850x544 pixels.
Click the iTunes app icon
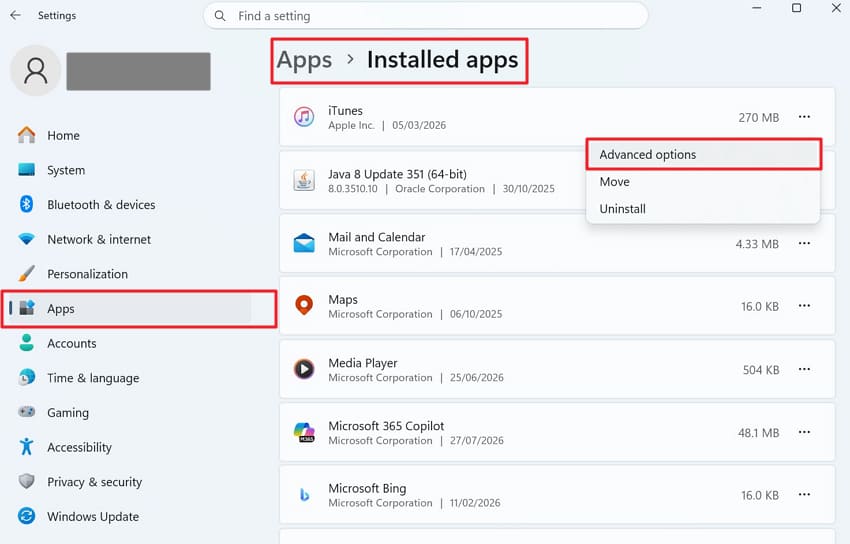pyautogui.click(x=304, y=117)
